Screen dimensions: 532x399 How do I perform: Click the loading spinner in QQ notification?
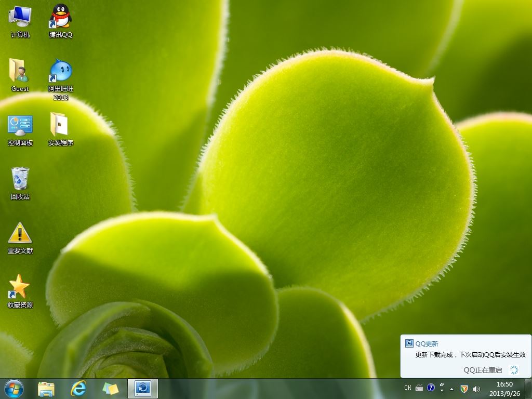(514, 370)
